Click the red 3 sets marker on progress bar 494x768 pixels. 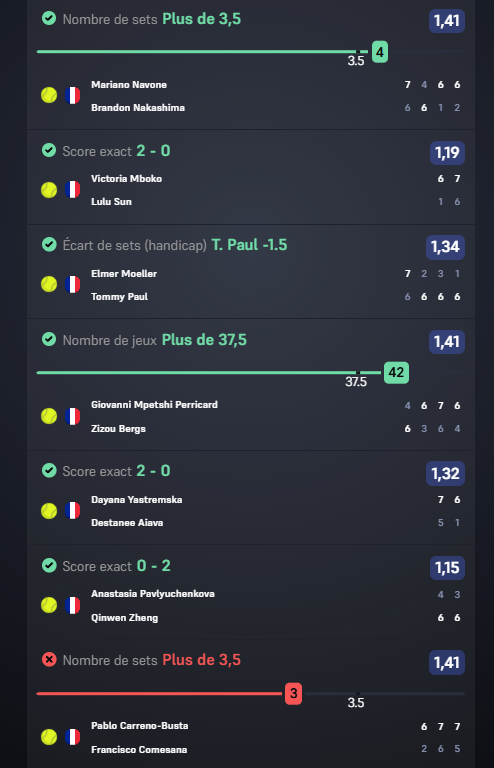point(293,694)
